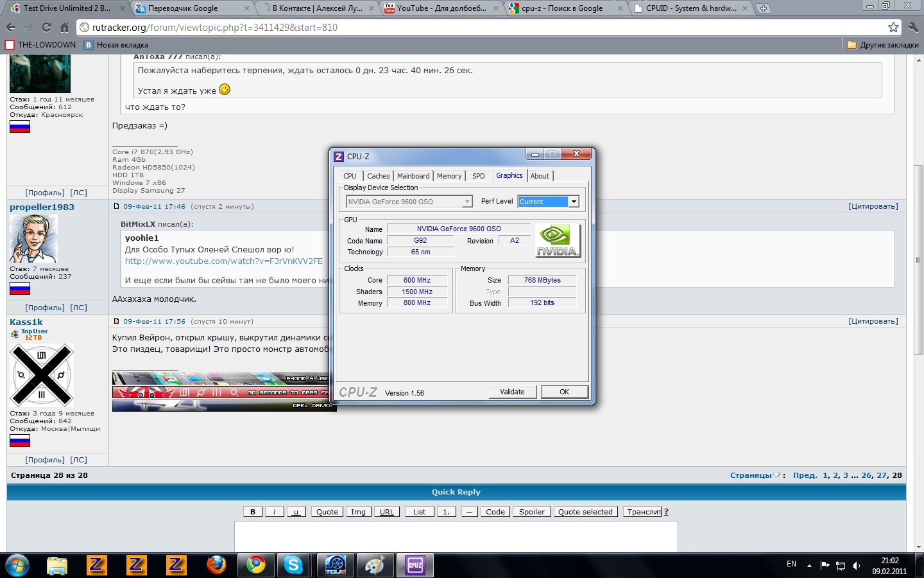Viewport: 924px width, 578px height.
Task: Click the Img button in Quick Reply
Action: 358,512
